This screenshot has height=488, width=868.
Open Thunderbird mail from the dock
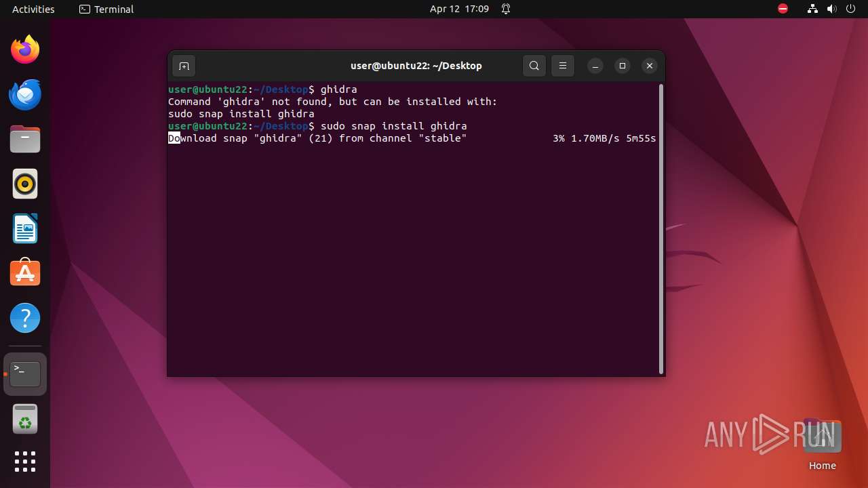(25, 94)
